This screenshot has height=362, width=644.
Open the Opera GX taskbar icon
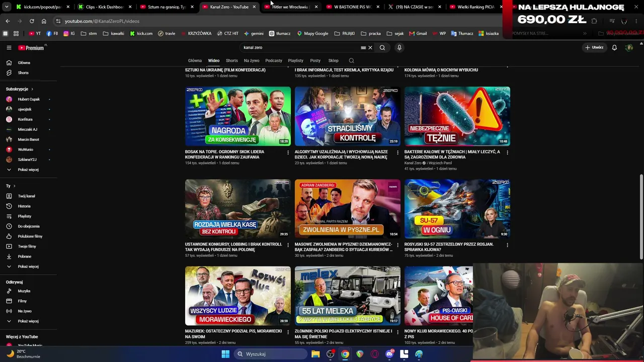click(x=374, y=354)
